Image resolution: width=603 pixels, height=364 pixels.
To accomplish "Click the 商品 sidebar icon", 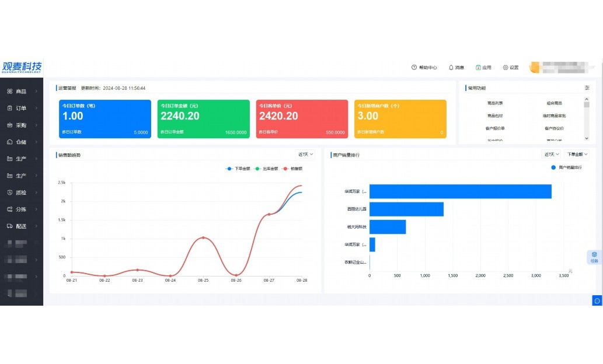I will 10,92.
